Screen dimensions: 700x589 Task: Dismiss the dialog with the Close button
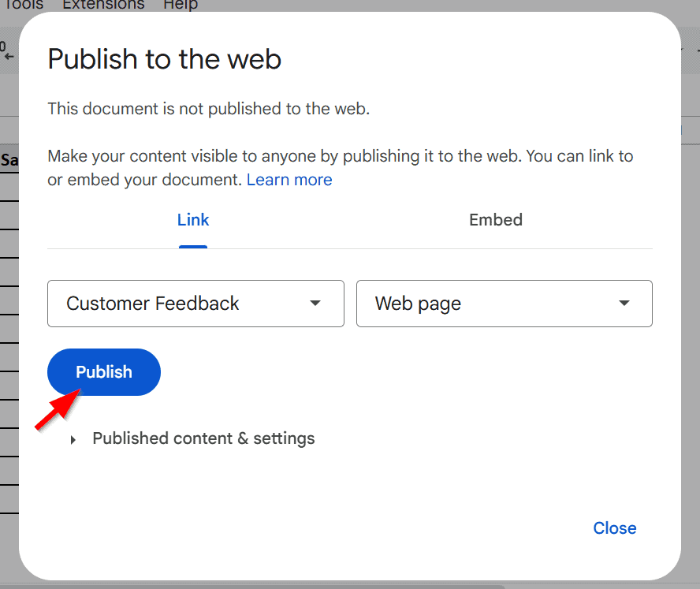[615, 528]
